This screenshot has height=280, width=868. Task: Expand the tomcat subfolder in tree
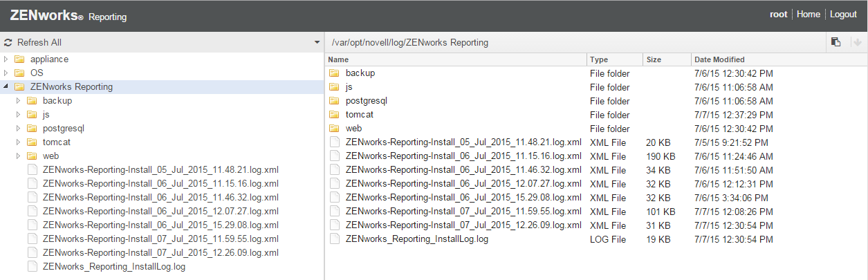(19, 142)
